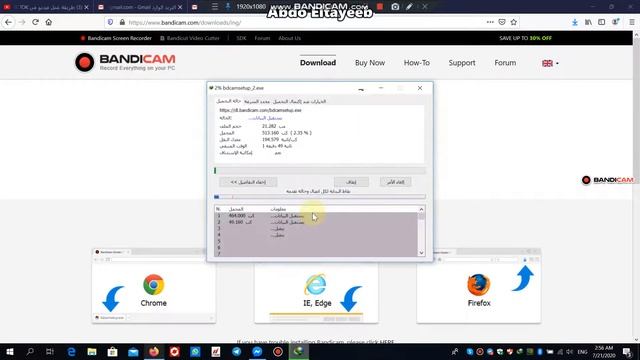
Task: Click the Bandicam logo on the website header
Action: pyautogui.click(x=125, y=62)
